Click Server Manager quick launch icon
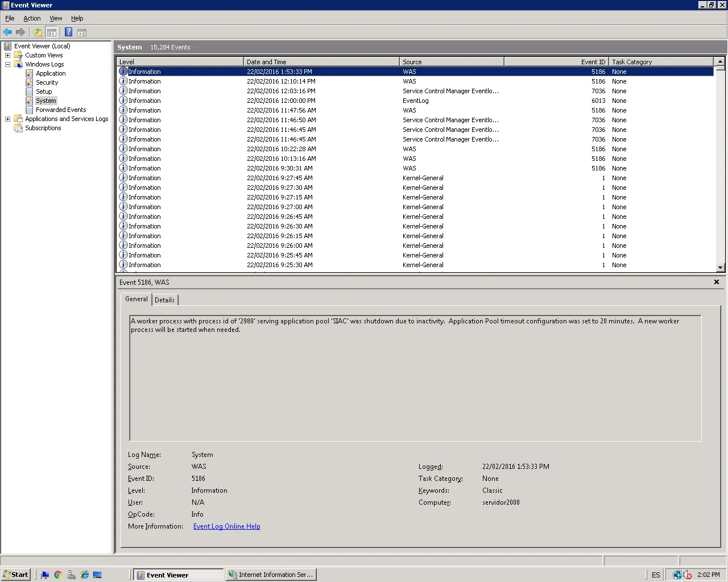Screen dimensions: 728x582 (x=71, y=575)
